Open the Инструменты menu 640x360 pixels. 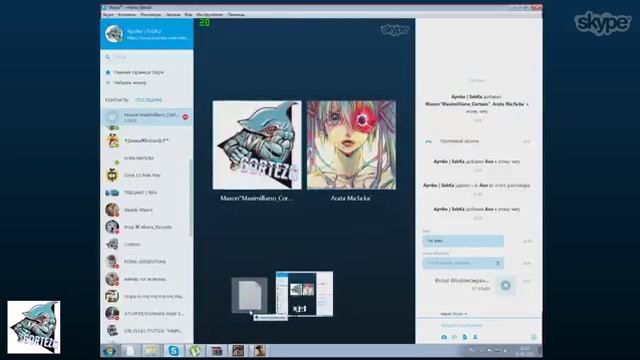point(210,14)
